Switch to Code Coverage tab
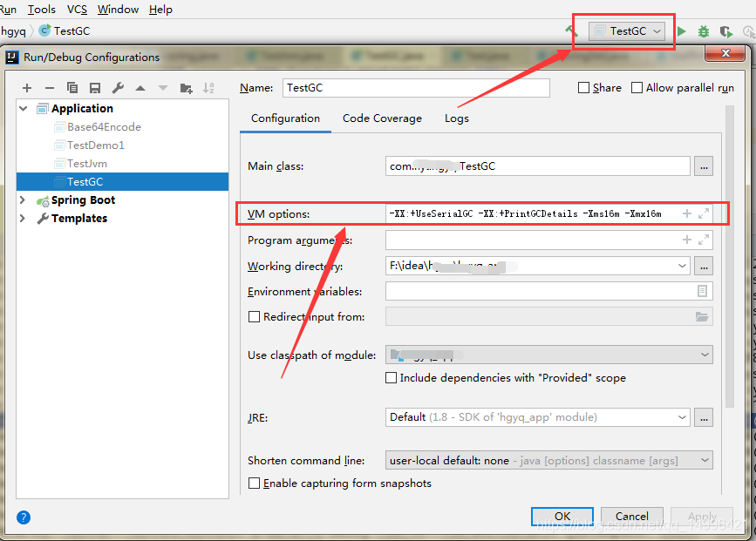 point(382,118)
